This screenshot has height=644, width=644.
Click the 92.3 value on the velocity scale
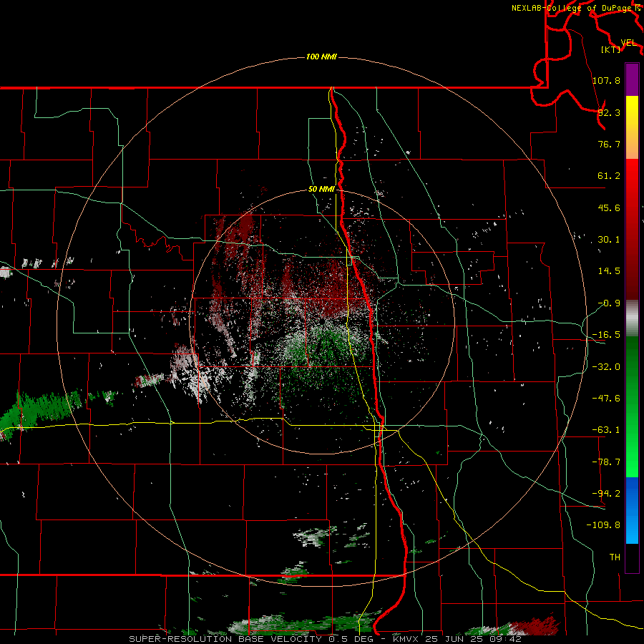click(609, 112)
